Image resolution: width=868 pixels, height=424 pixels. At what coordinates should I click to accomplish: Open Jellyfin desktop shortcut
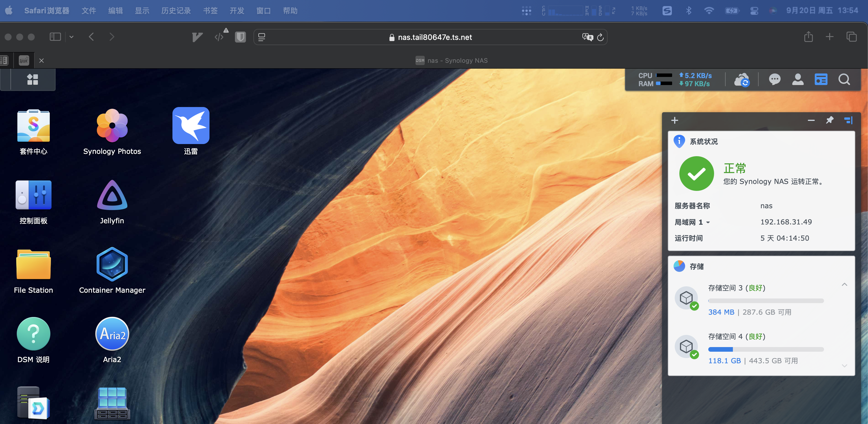(x=112, y=196)
